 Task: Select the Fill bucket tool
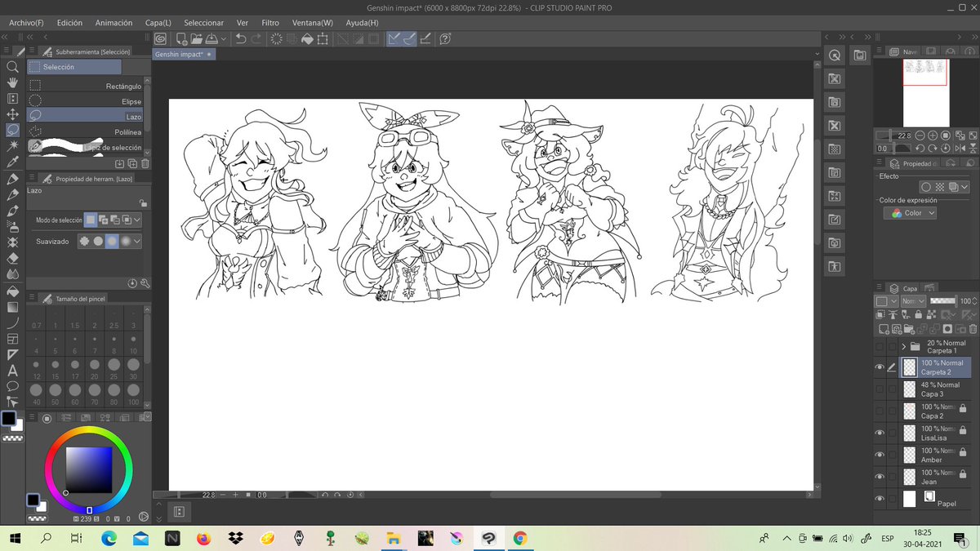[x=12, y=291]
